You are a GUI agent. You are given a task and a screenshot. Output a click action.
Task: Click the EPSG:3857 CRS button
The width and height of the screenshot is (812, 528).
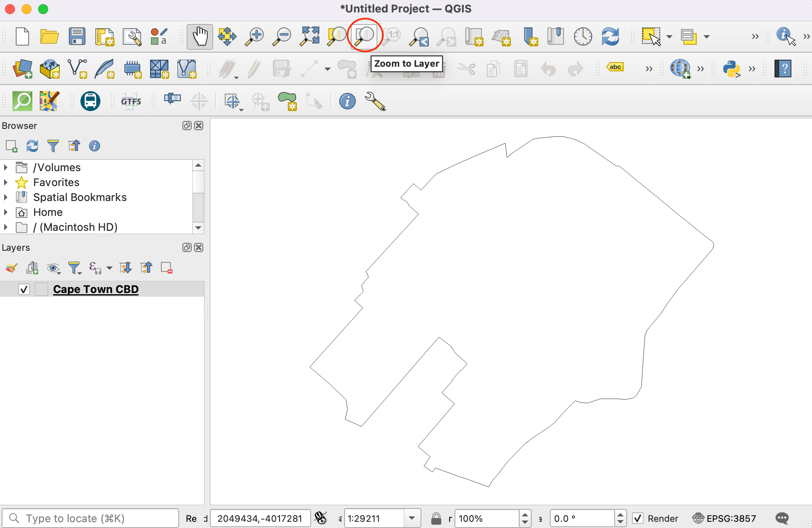[724, 518]
